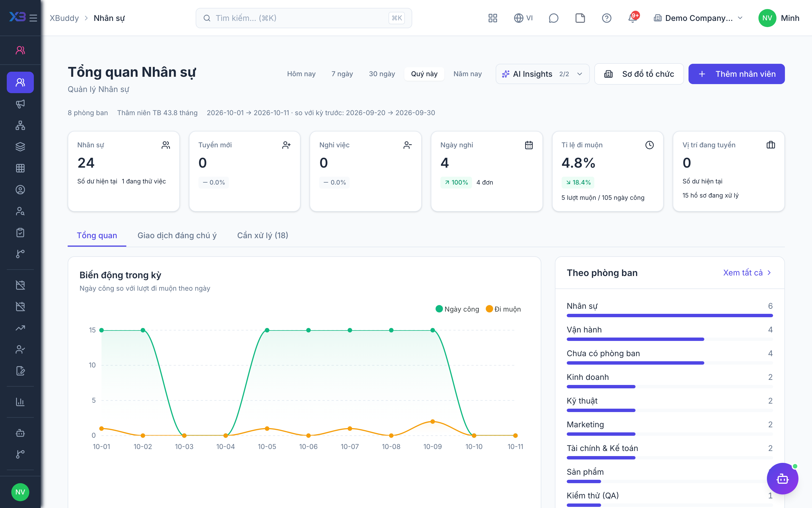Open the Ngày nghỉ stat card

point(487,171)
